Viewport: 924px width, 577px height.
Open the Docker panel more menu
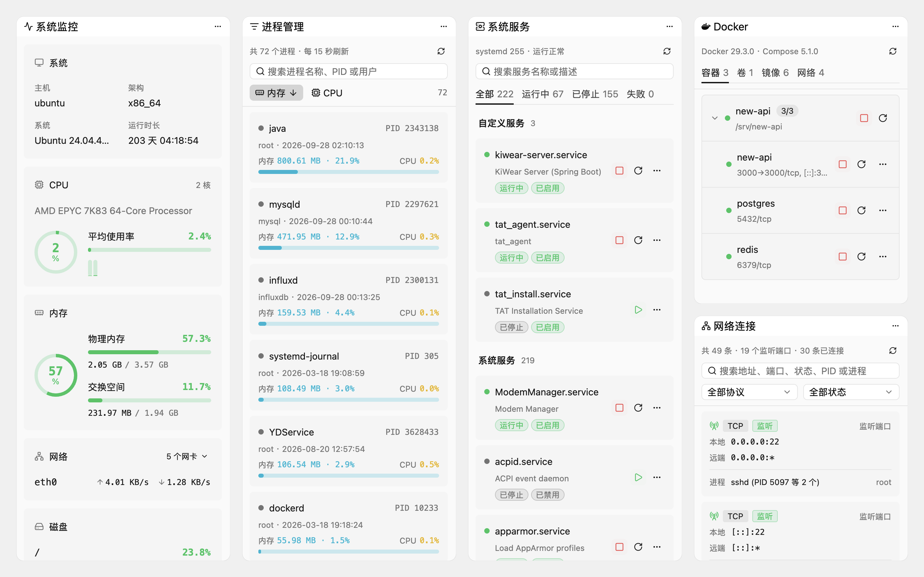click(x=895, y=27)
